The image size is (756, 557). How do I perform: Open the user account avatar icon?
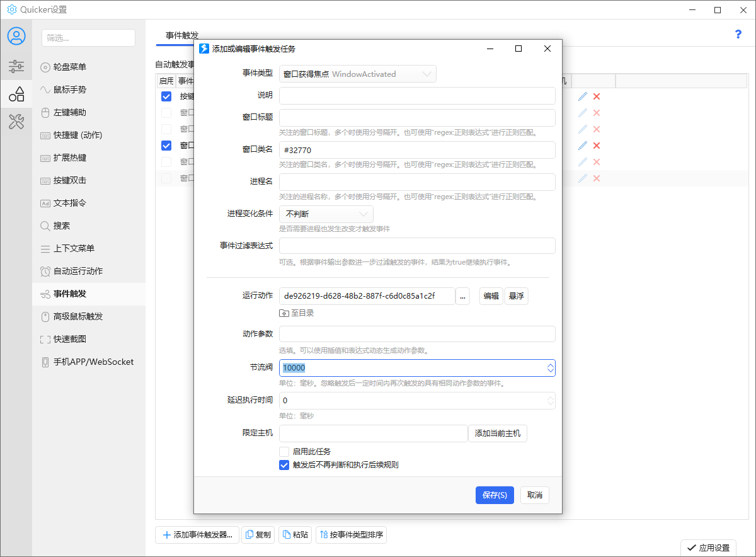click(x=16, y=36)
